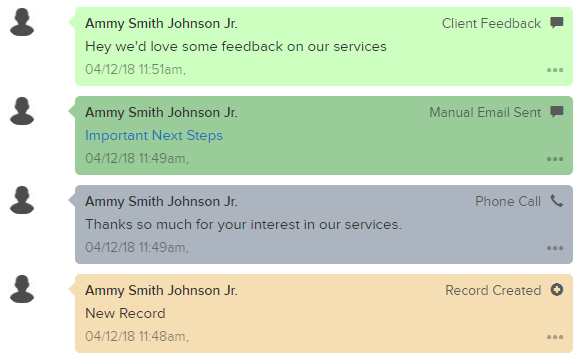Open the three-dot menu on Manual Email Sent entry
The image size is (581, 361).
point(555,159)
